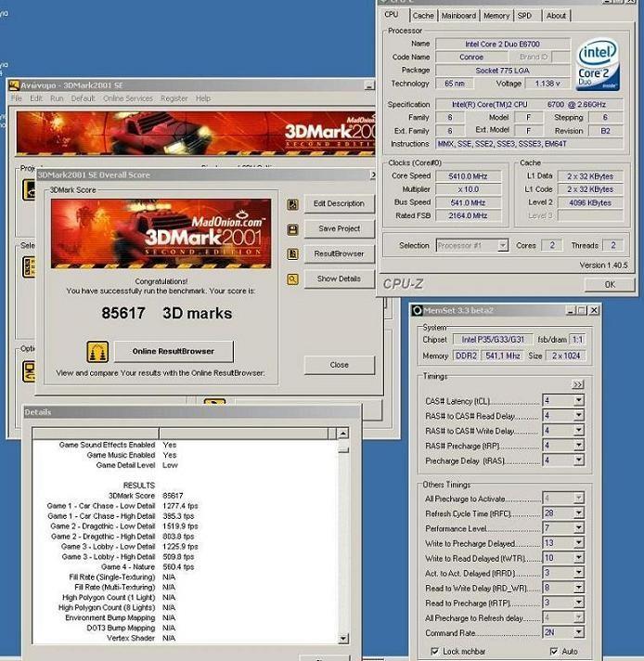Open the Edit menu in 3DMark2001
The width and height of the screenshot is (644, 661).
(36, 98)
